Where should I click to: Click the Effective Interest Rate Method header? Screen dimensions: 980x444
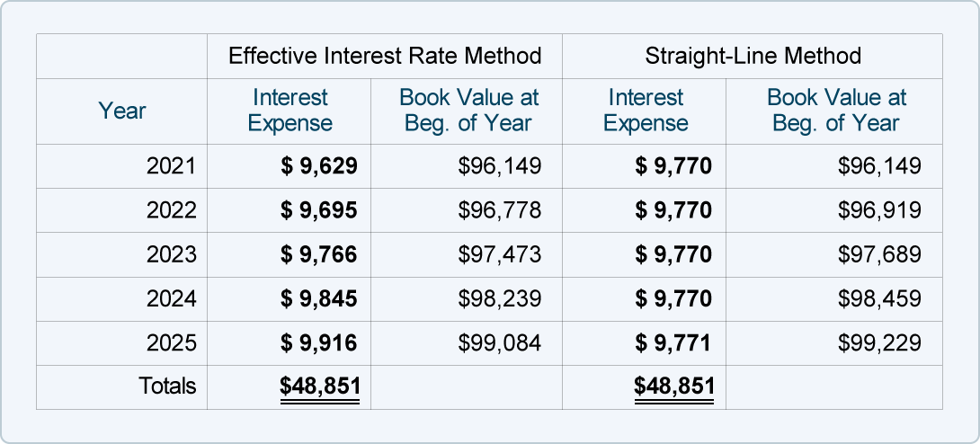(385, 57)
